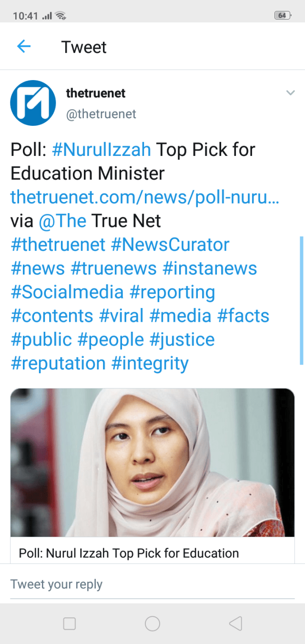Viewport: 305px width, 644px height.
Task: Click the blue scrollbar indicator
Action: [301, 300]
